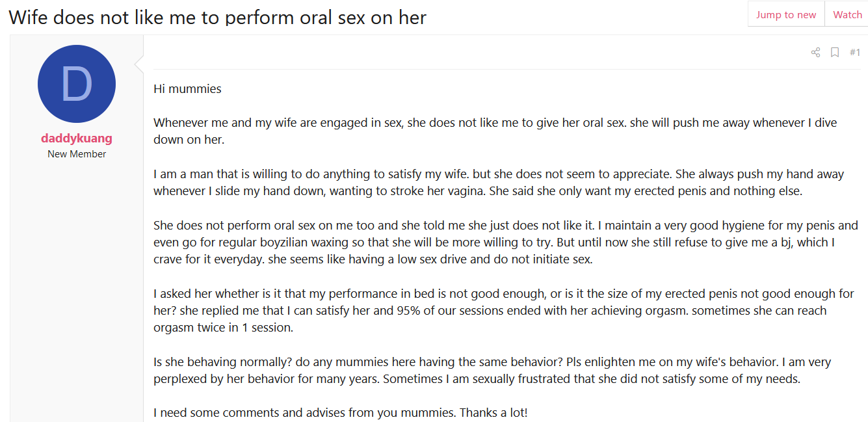Click the paragraph starting 'I am a man'

click(499, 183)
